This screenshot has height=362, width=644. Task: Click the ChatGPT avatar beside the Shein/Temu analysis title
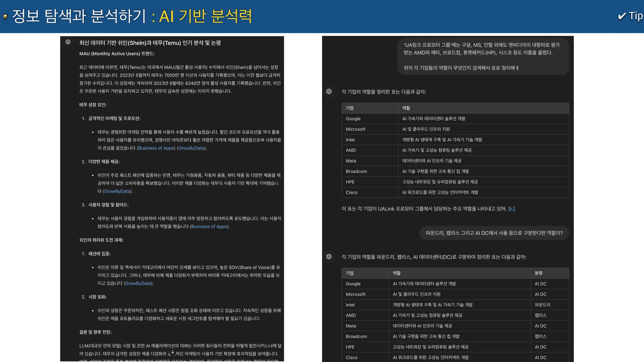tap(68, 42)
